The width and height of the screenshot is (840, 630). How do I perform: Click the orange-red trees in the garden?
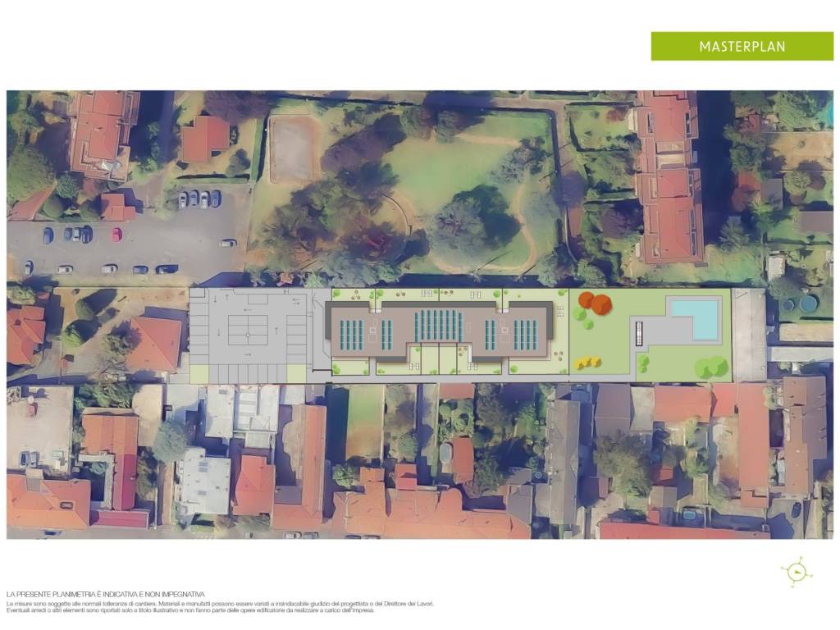click(595, 301)
